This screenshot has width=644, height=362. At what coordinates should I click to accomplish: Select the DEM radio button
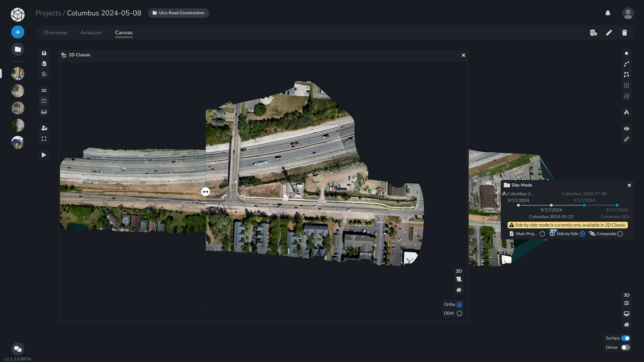(x=460, y=313)
